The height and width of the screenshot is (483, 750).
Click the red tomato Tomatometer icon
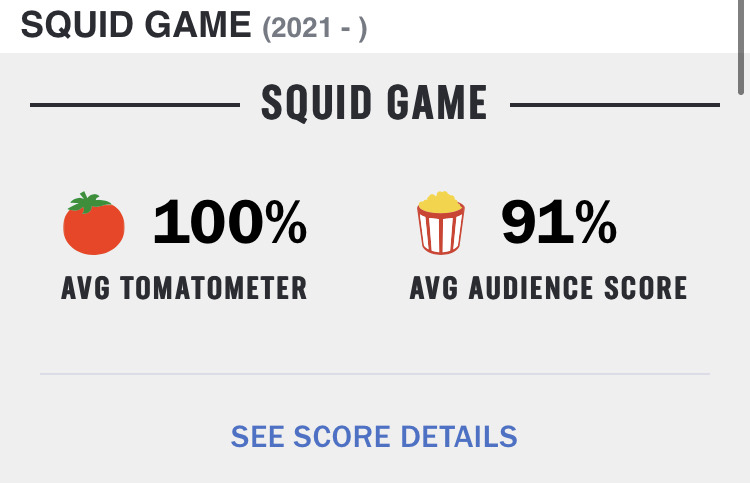pyautogui.click(x=94, y=224)
